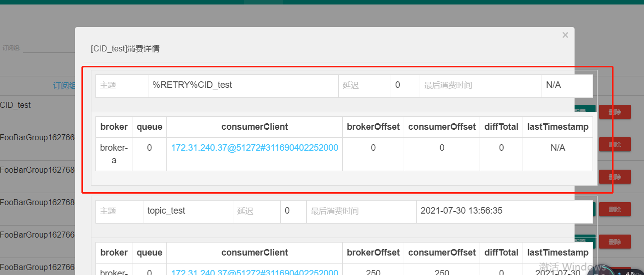Click consumerClient header in %RETRY%CID_test table

pos(255,127)
